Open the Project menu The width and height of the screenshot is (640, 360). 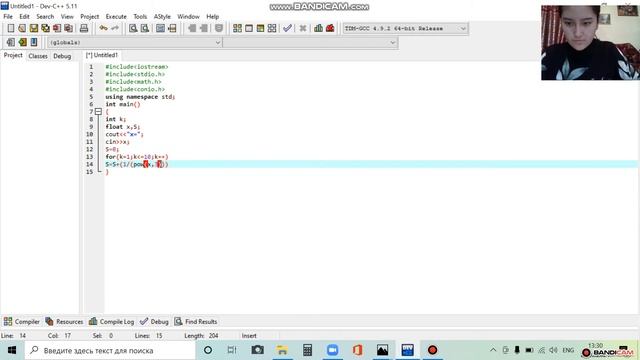point(89,17)
